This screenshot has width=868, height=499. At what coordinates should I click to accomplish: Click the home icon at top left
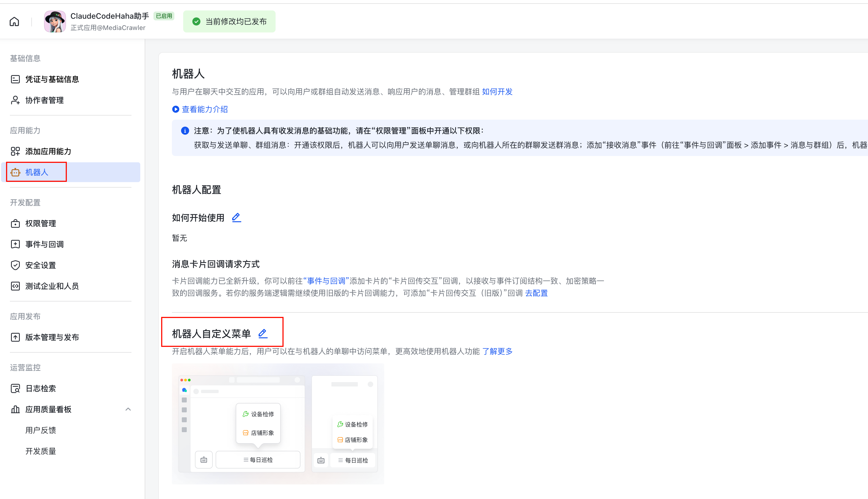click(x=14, y=21)
